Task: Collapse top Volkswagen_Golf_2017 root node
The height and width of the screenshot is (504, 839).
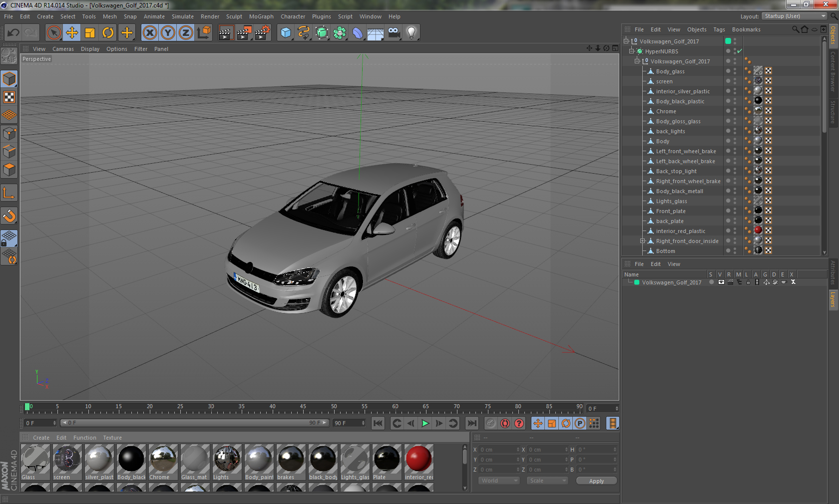Action: point(626,41)
